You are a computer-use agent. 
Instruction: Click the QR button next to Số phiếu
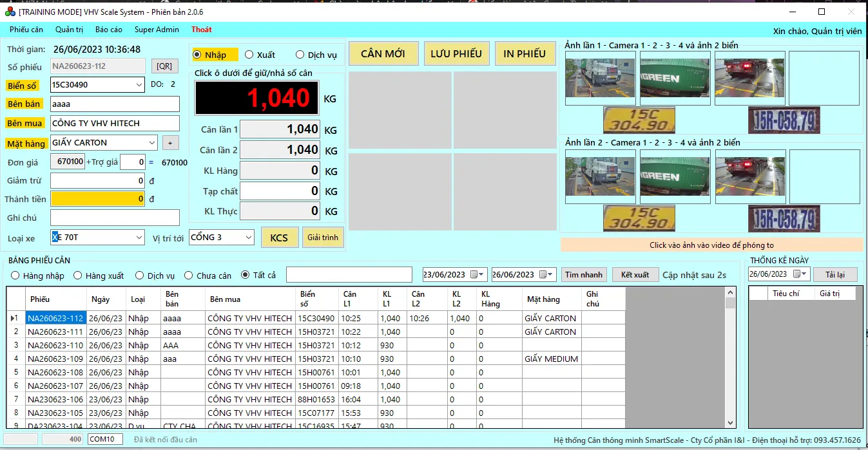[x=164, y=66]
